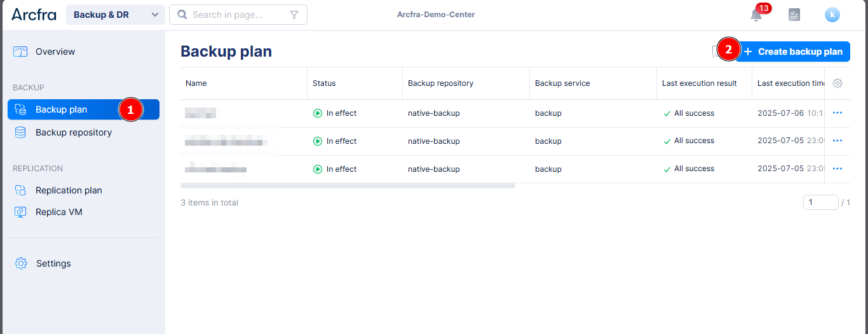Open more actions for second backup plan
Viewport: 868px width, 334px height.
[837, 141]
